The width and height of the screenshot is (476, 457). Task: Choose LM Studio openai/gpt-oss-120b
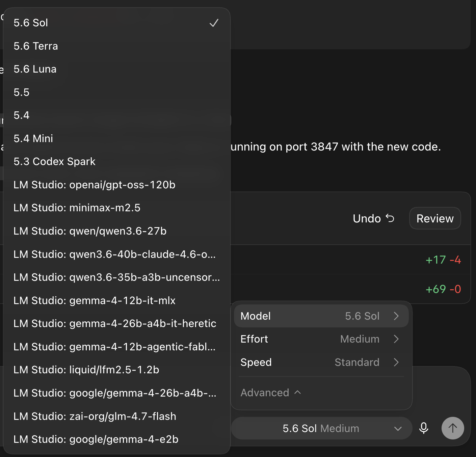[x=116, y=185]
